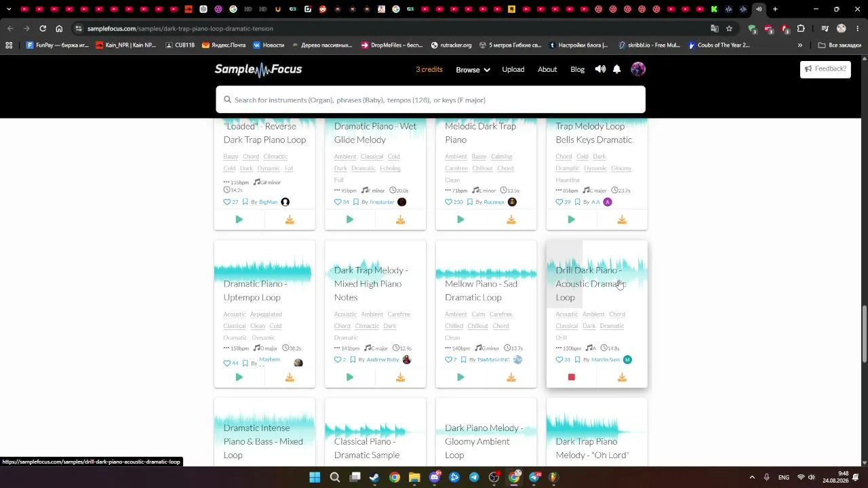Open the Windows Start menu
The image size is (868, 488).
315,477
